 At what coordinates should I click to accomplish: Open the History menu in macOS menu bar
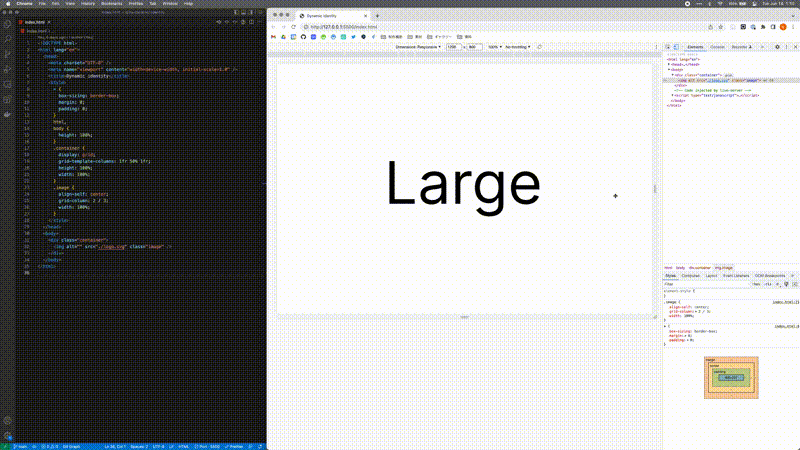88,4
